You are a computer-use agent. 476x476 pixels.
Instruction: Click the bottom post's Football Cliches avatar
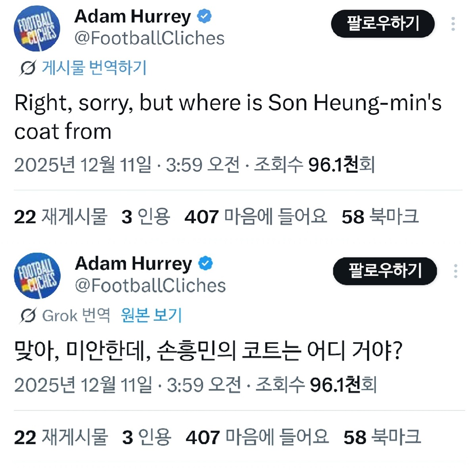(x=37, y=276)
